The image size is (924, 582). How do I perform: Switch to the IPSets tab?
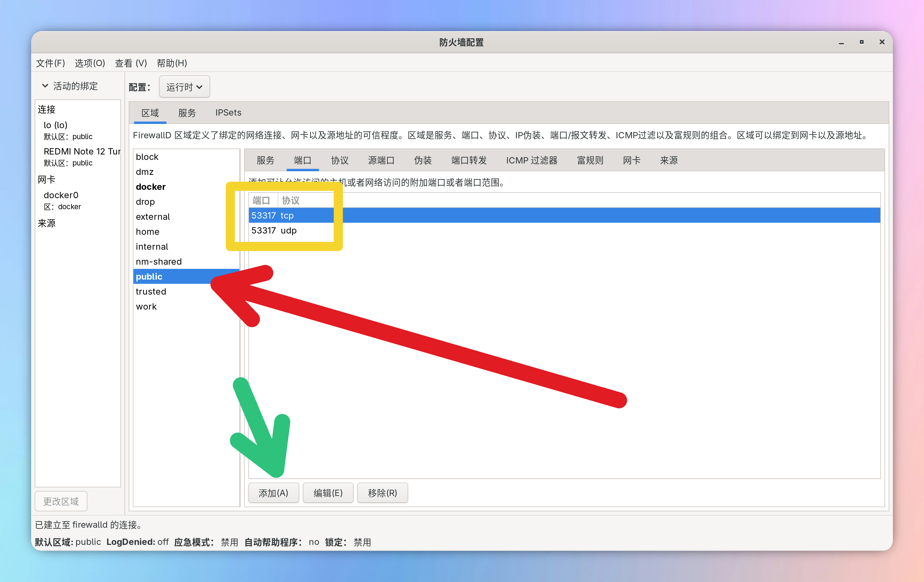(x=228, y=113)
